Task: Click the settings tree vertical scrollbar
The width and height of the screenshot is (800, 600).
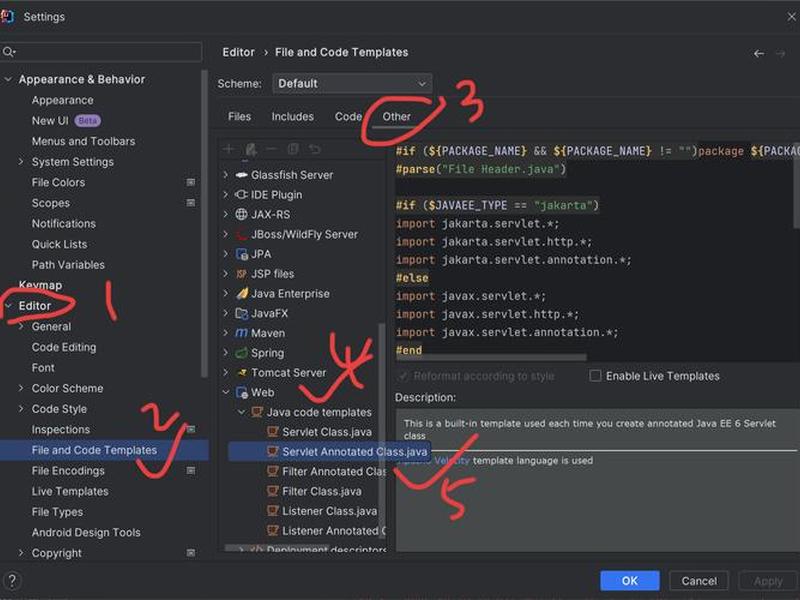Action: click(205, 223)
